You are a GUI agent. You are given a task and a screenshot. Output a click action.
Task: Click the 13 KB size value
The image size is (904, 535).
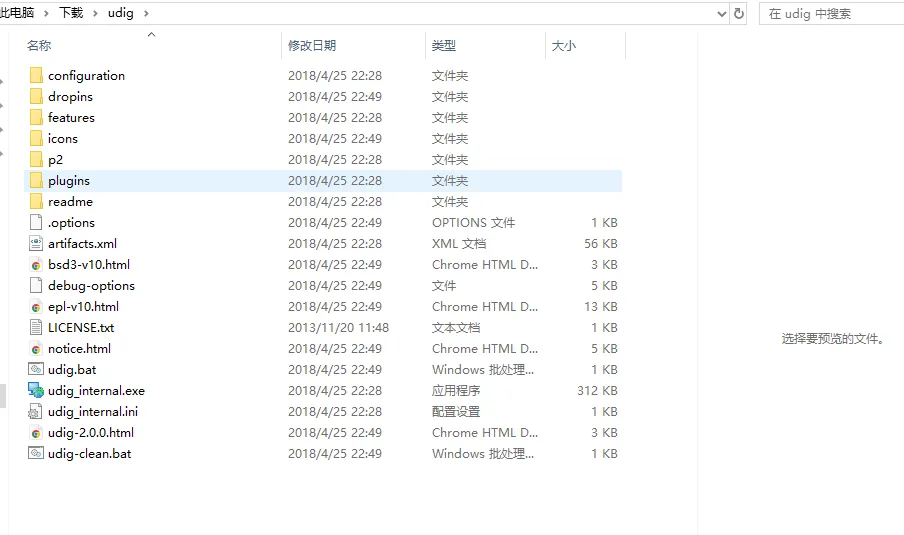(601, 307)
